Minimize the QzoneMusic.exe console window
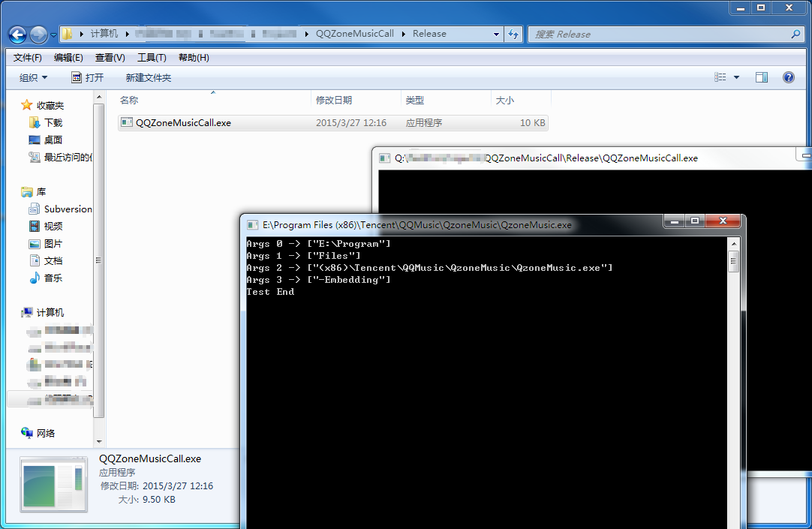This screenshot has height=529, width=812. pos(674,221)
